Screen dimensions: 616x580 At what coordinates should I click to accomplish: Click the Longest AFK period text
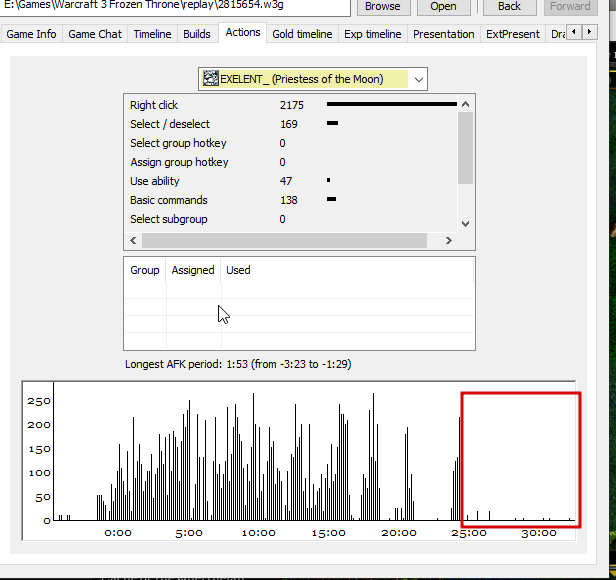[x=238, y=364]
